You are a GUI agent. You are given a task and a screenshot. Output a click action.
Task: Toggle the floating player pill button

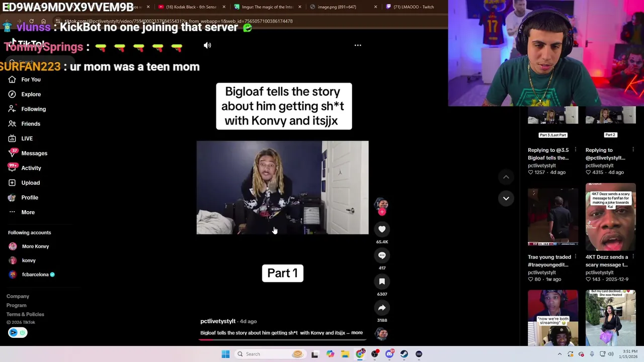tap(18, 332)
